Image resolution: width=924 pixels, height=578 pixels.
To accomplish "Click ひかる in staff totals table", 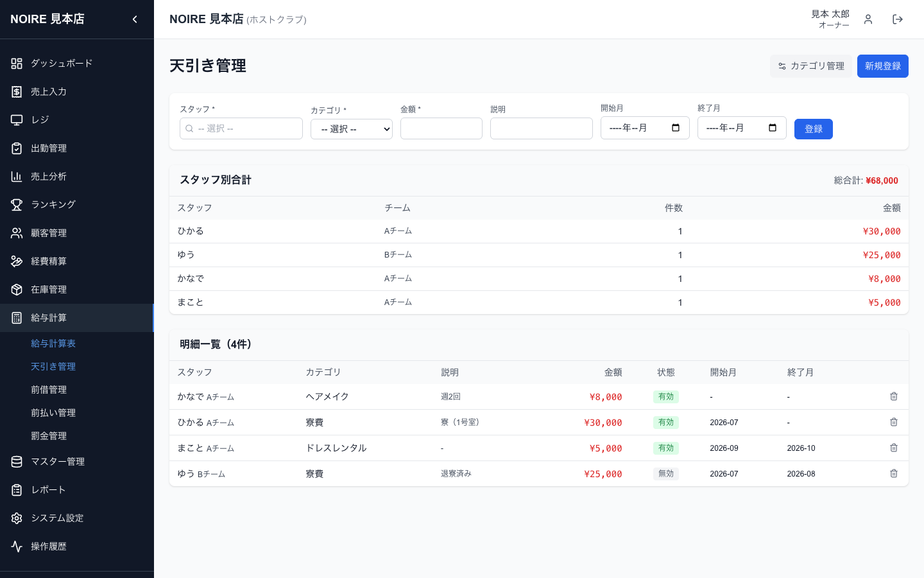I will click(x=191, y=231).
